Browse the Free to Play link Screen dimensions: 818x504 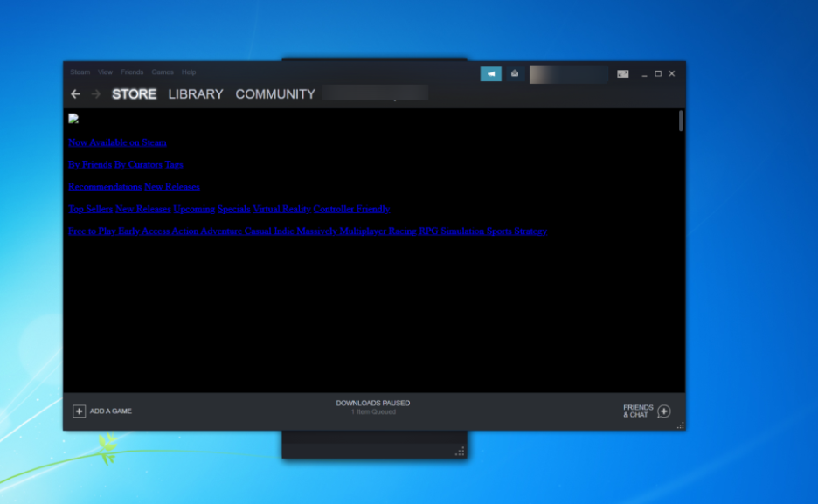tap(92, 231)
